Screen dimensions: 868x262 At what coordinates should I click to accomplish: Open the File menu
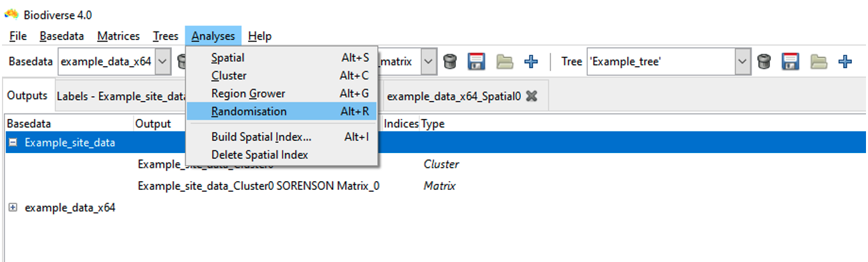18,36
